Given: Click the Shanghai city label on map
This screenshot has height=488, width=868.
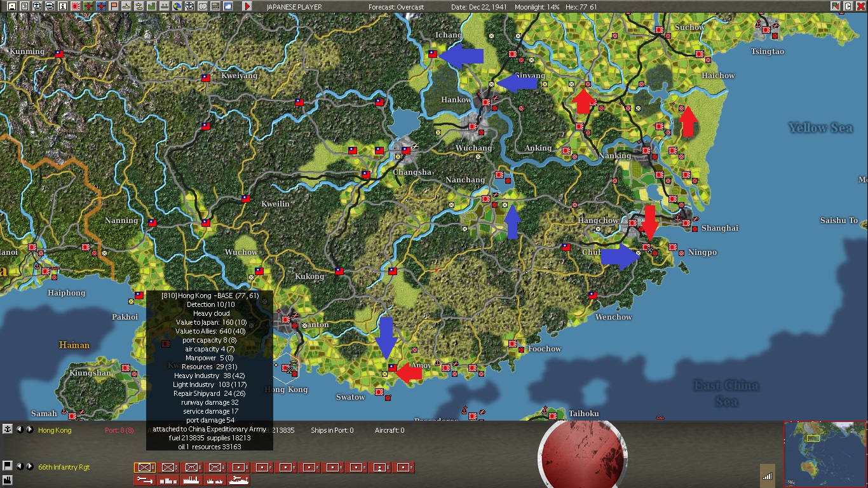Looking at the screenshot, I should (x=720, y=228).
